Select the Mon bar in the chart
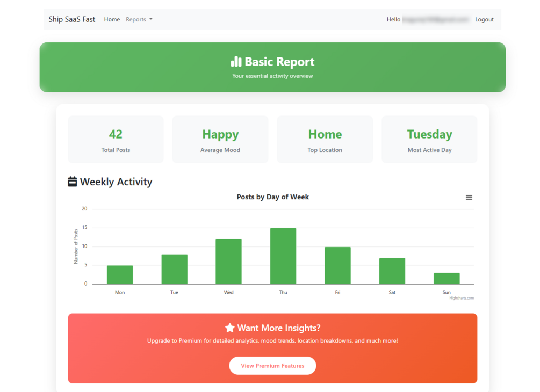The image size is (540, 392). 120,274
